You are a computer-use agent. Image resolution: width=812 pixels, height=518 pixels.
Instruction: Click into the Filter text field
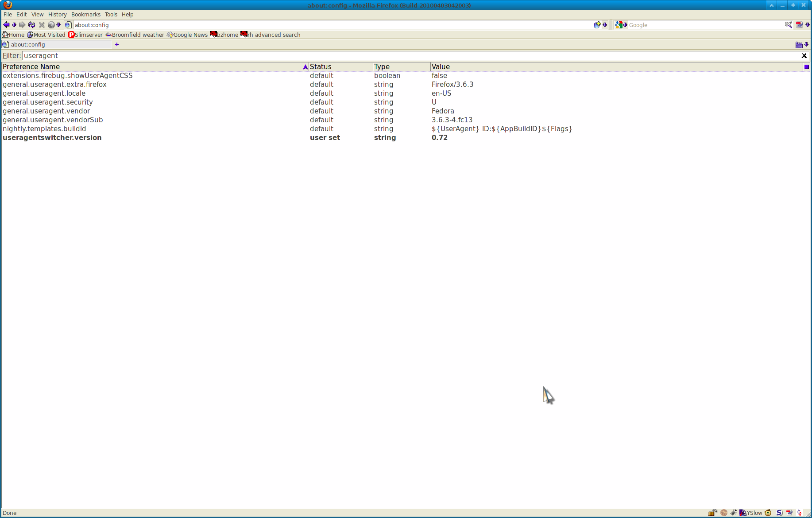point(410,55)
